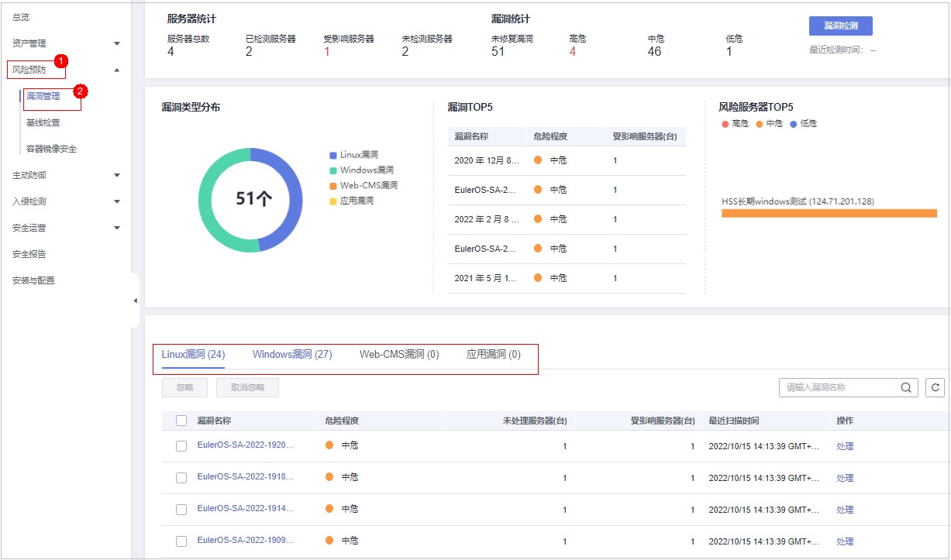The height and width of the screenshot is (560, 951).
Task: Toggle Windows漏洞 legend marker in chart
Action: [x=333, y=170]
